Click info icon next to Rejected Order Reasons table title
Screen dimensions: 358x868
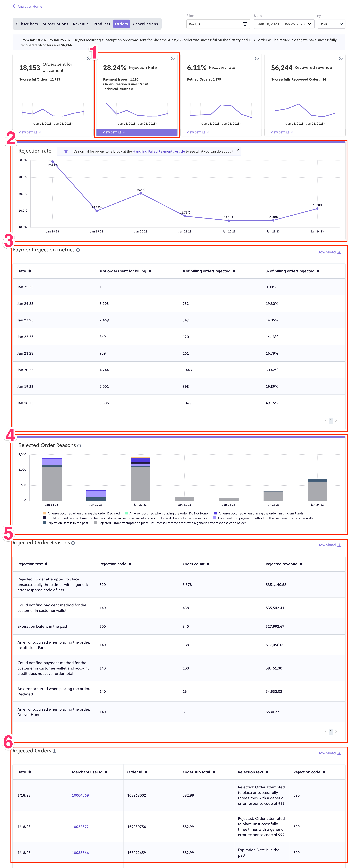(73, 543)
